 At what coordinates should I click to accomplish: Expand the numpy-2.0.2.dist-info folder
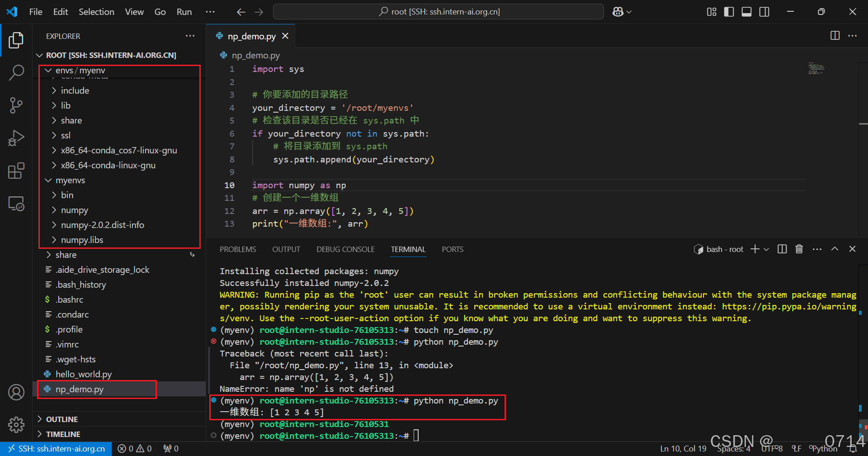click(x=120, y=225)
